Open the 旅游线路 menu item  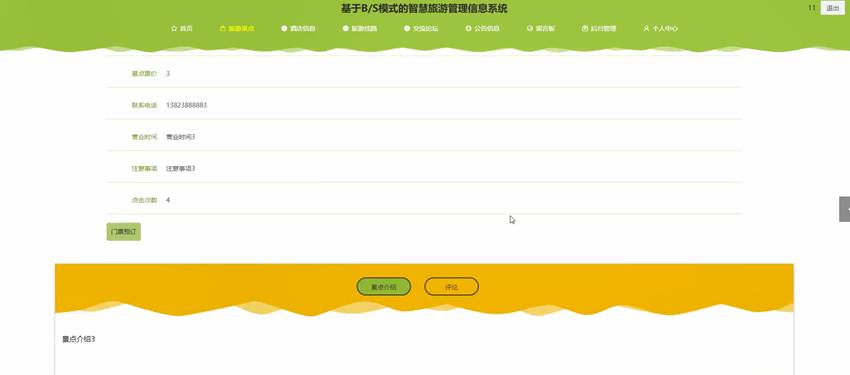pyautogui.click(x=360, y=29)
